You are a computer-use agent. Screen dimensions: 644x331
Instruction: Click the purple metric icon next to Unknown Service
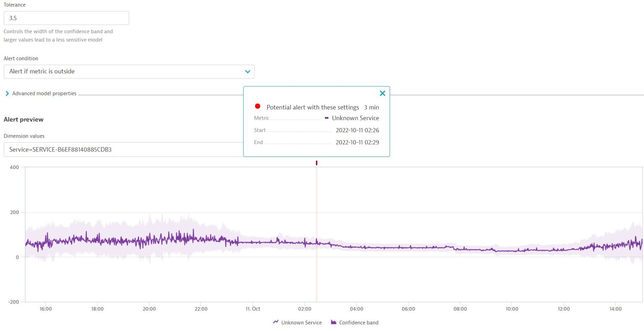point(327,118)
